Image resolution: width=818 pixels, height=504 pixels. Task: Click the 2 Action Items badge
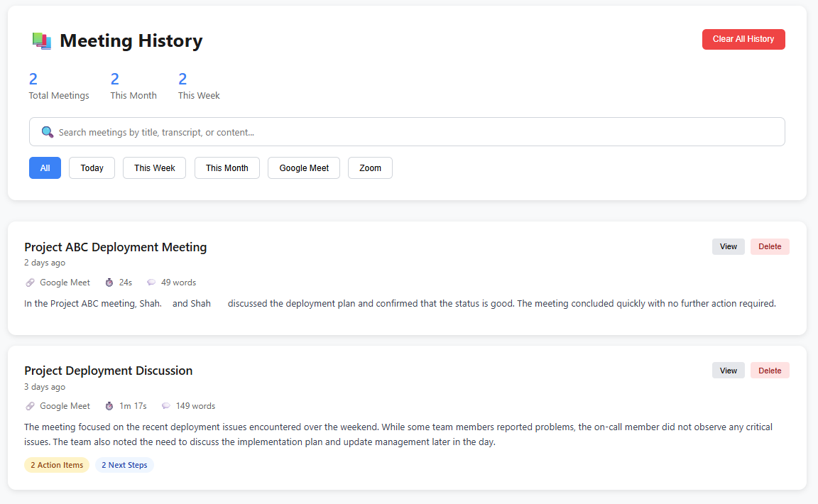[x=57, y=466]
